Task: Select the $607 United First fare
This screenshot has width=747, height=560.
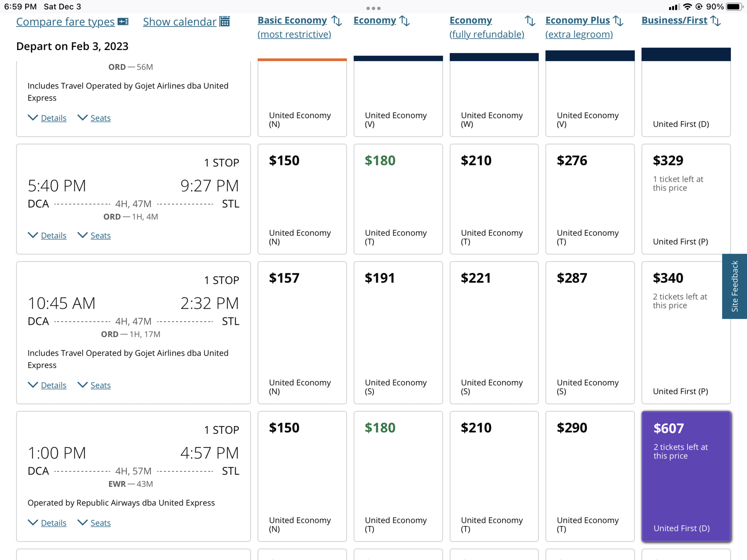Action: 686,476
